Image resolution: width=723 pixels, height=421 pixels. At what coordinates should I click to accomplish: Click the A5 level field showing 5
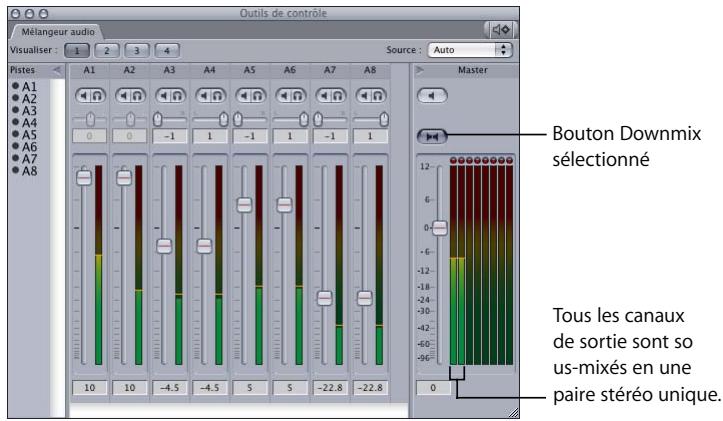[250, 388]
